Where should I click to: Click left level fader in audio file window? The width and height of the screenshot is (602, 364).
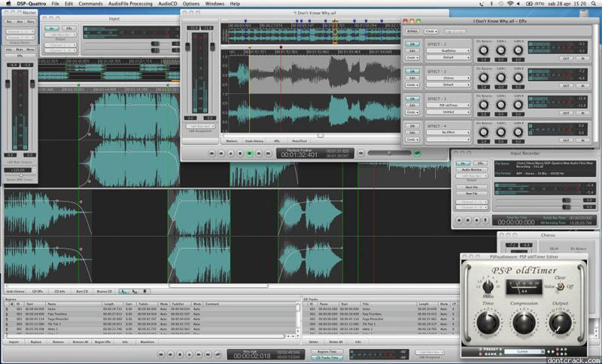[x=187, y=47]
